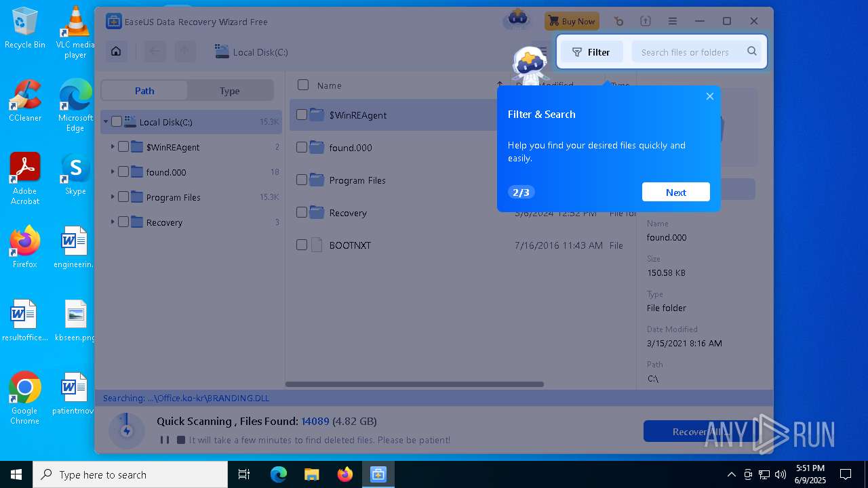Open the hamburger menu in title bar

coord(672,21)
